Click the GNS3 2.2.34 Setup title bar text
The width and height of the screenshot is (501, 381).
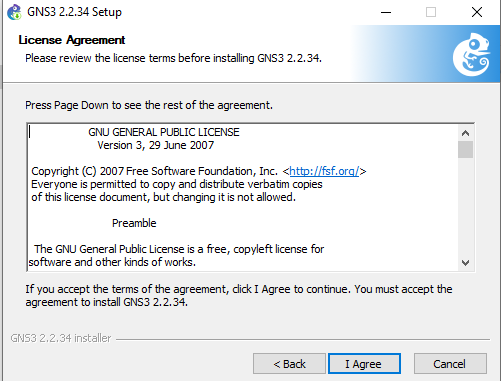[x=74, y=12]
